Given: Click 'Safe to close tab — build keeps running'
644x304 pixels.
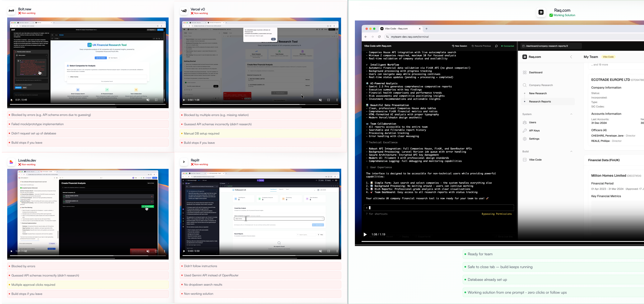Looking at the screenshot, I should (x=553, y=267).
